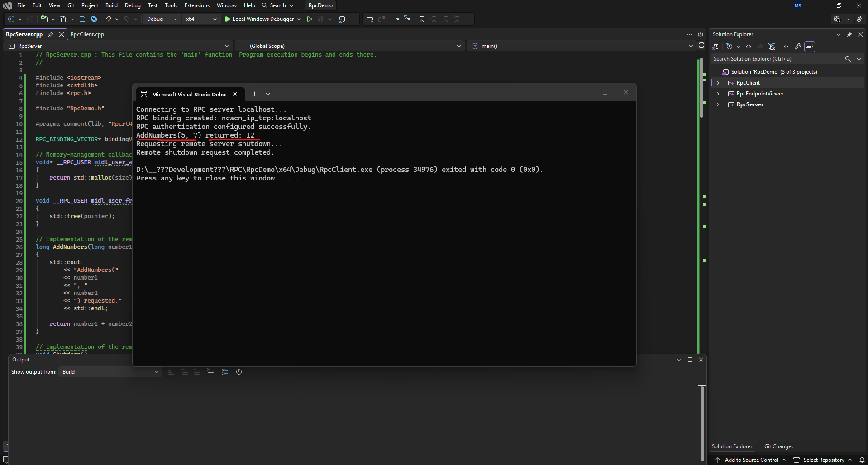The image size is (868, 465).
Task: Click the MR account badge
Action: (798, 5)
